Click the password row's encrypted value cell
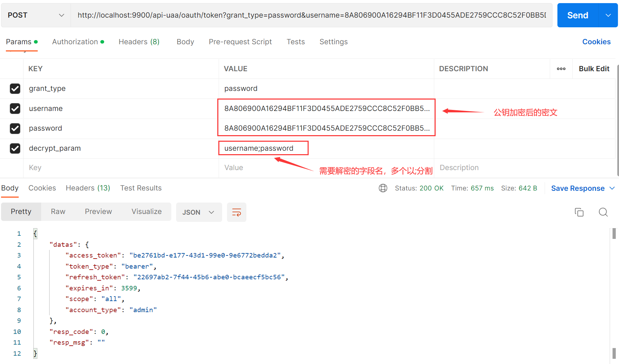 pyautogui.click(x=326, y=128)
